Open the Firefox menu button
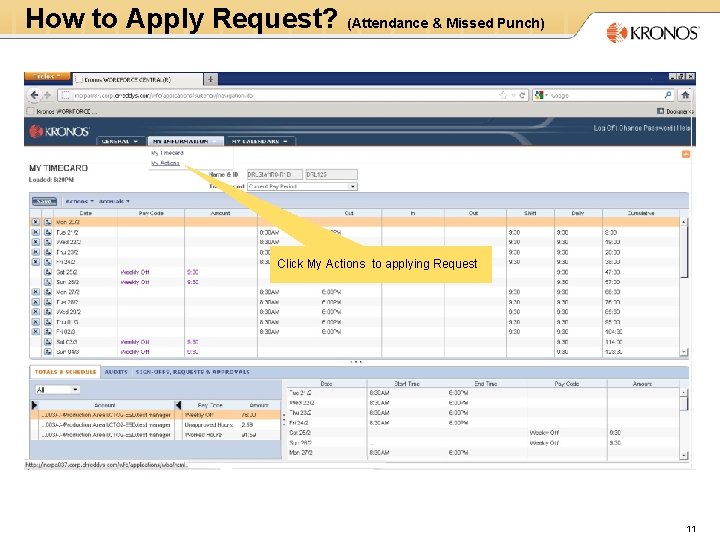 pos(47,76)
